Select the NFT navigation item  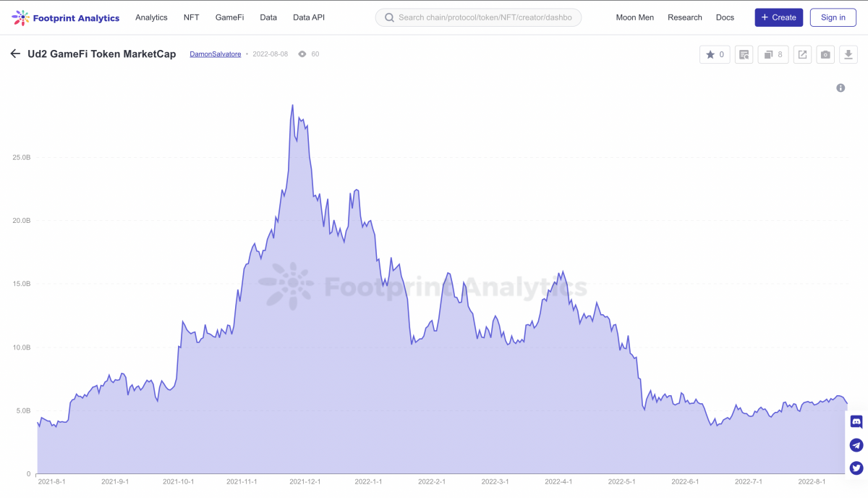[191, 17]
